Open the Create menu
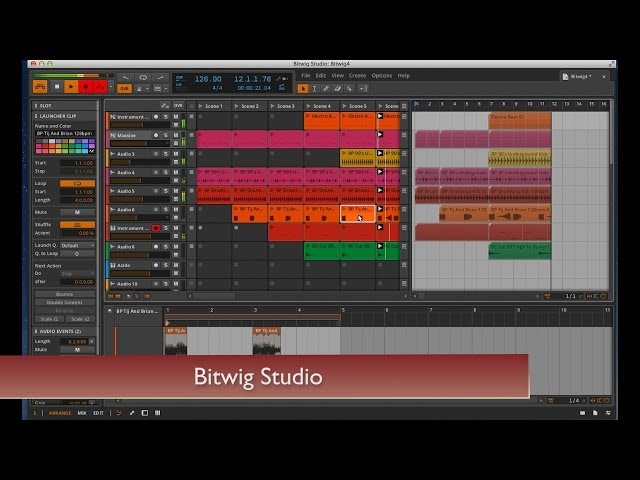This screenshot has height=480, width=640. pyautogui.click(x=357, y=76)
